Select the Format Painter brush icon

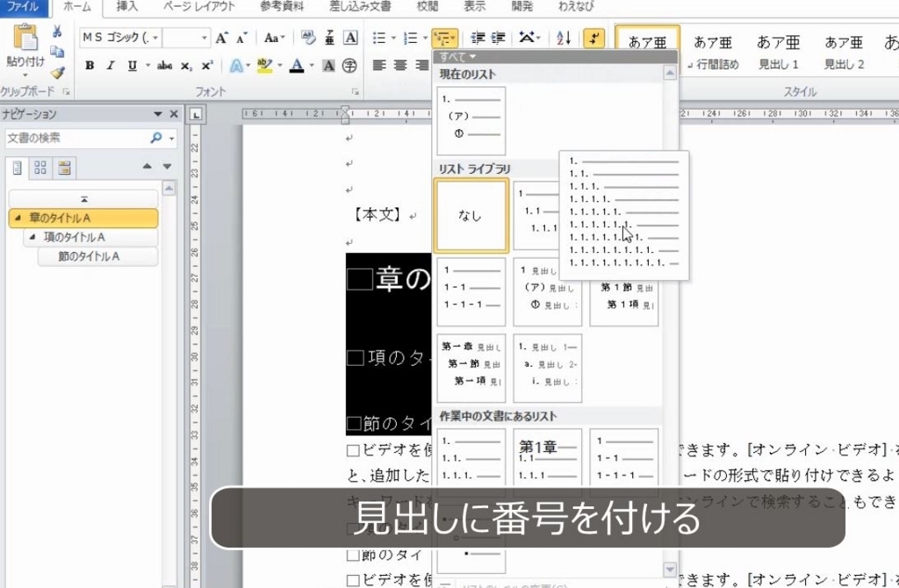click(57, 73)
